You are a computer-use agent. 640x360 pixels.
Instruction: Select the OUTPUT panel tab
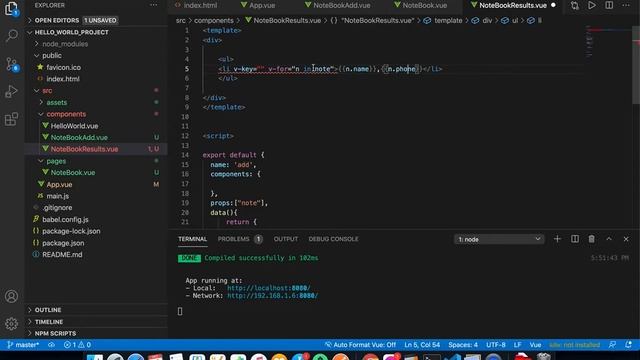[x=286, y=239]
